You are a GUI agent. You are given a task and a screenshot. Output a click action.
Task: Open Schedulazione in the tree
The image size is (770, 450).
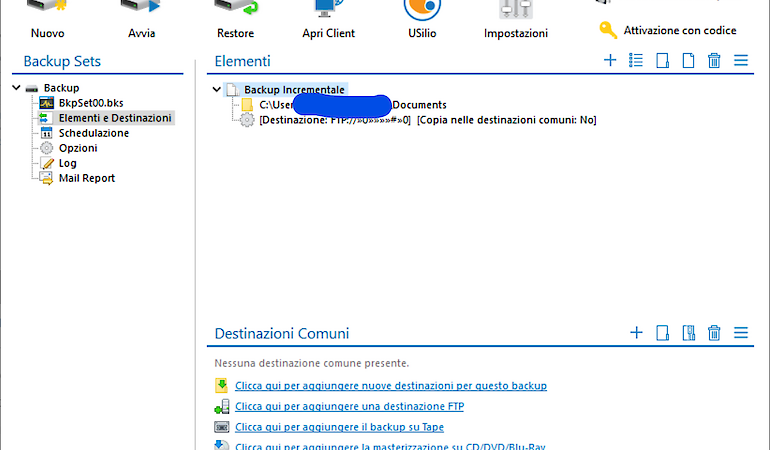click(93, 133)
